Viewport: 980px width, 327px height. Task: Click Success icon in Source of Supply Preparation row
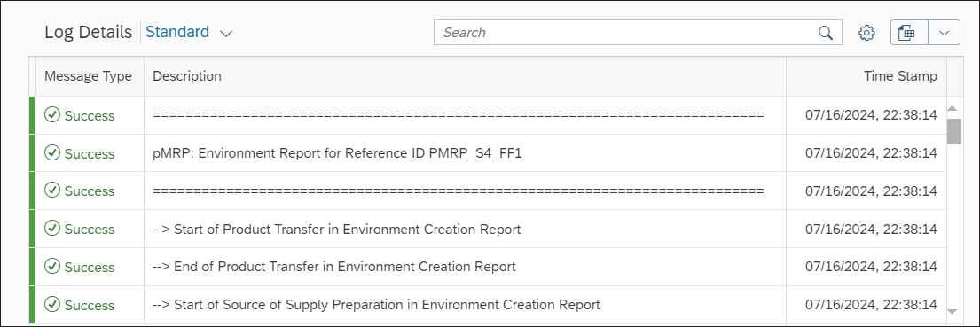pos(52,305)
